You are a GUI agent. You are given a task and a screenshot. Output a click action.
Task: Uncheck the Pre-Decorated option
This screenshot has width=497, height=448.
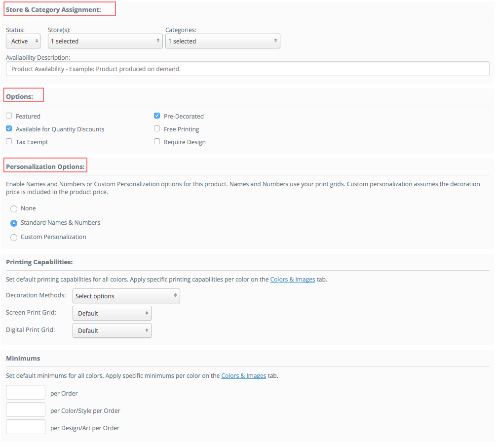[157, 116]
